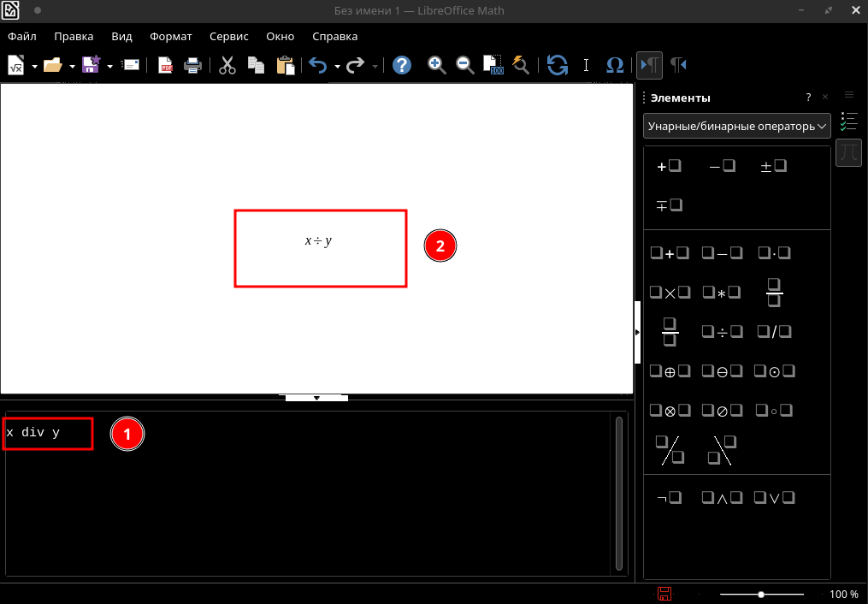Toggle the rightmost pilcrow toolbar button
Screen dimensions: 868x604
pyautogui.click(x=678, y=65)
